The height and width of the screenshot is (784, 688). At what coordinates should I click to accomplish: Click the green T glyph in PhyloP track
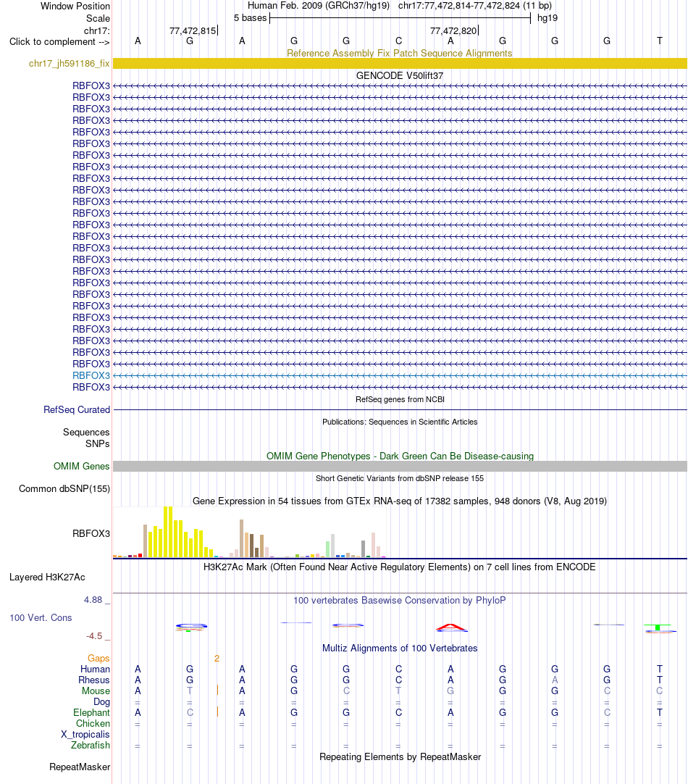pyautogui.click(x=658, y=627)
